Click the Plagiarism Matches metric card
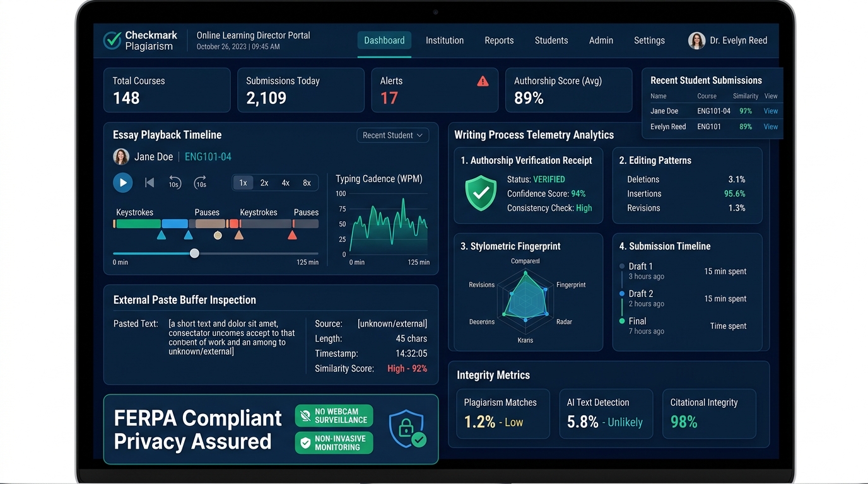868x484 pixels. (503, 414)
